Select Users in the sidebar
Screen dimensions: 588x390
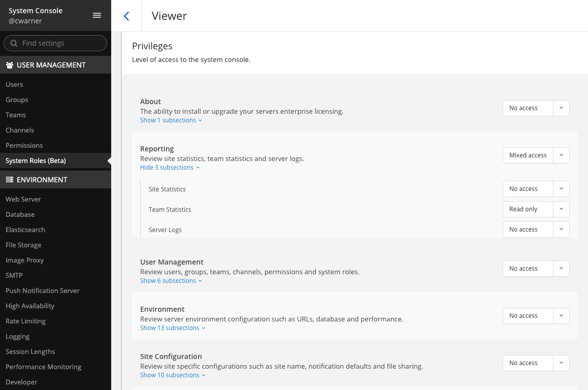tap(14, 84)
